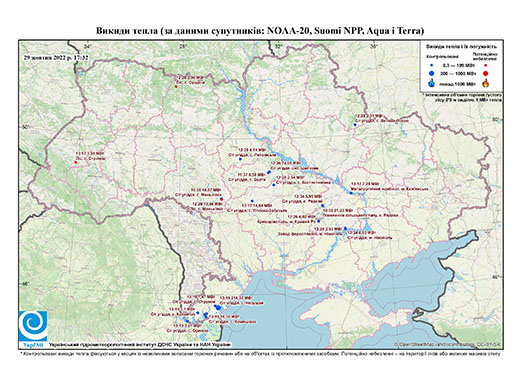Viewport: 520px width, 368px height.
Task: Click the date stamp 29 October 2022 17:32
Action: coord(56,57)
